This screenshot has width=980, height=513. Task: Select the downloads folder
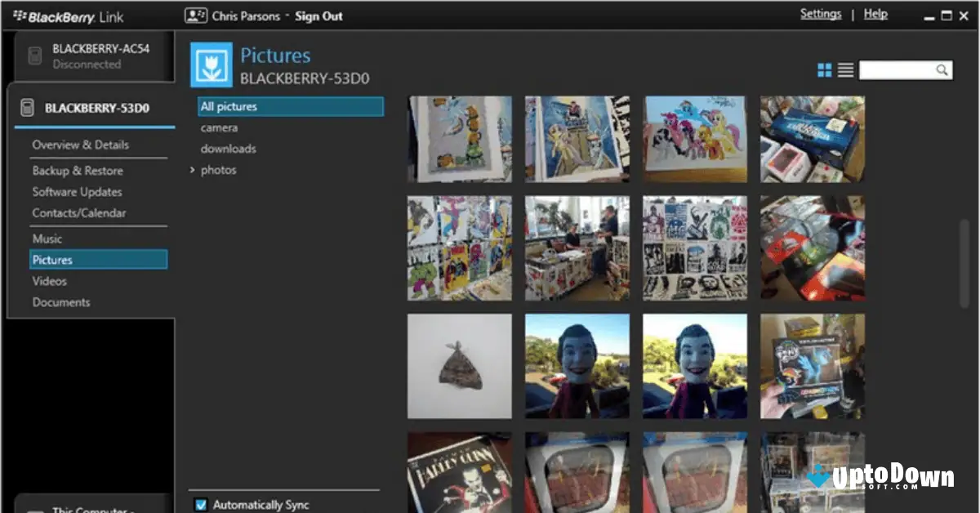click(228, 149)
